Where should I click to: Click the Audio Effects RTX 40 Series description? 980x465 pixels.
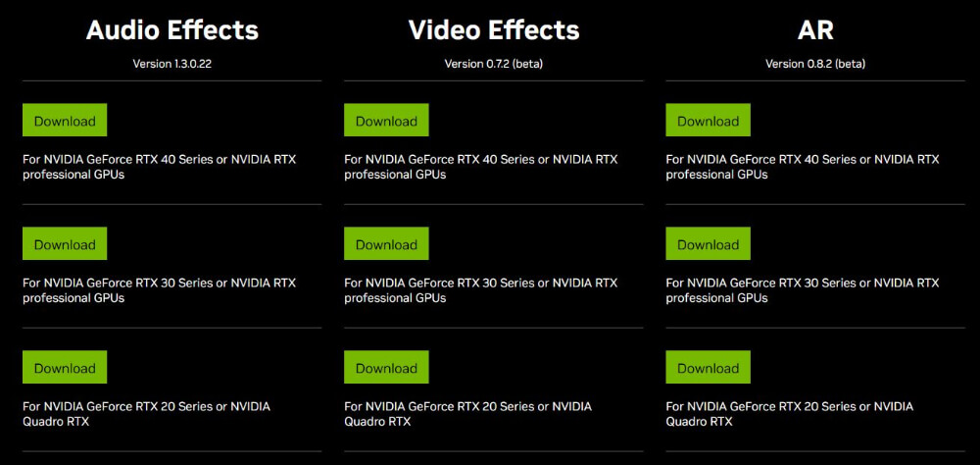coord(160,167)
